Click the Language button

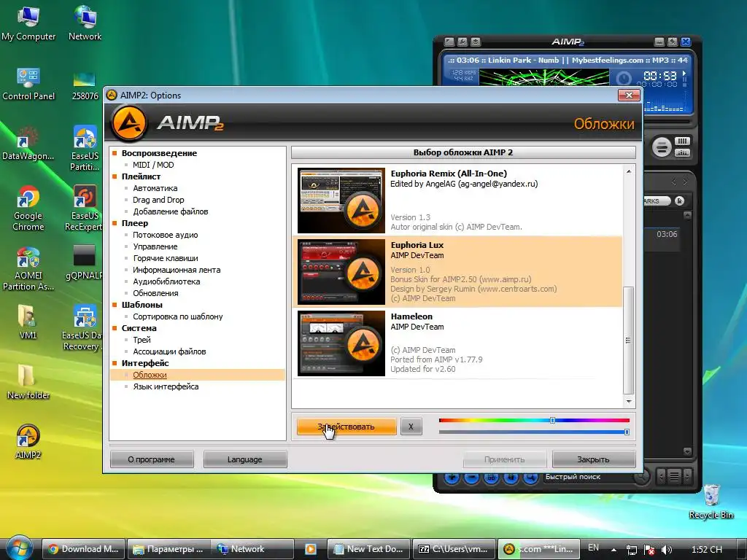(245, 459)
